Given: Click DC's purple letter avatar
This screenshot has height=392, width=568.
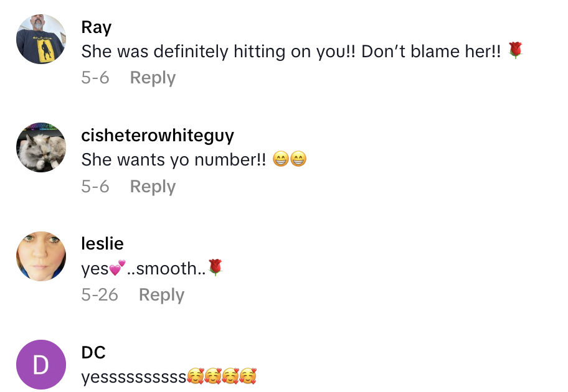Looking at the screenshot, I should click(x=41, y=365).
